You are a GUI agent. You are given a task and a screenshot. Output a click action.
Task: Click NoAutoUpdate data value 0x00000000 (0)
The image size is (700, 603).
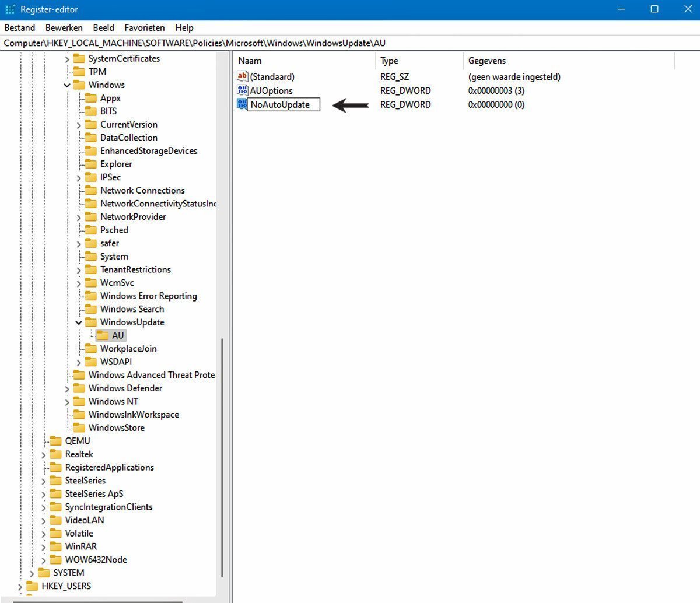(496, 105)
